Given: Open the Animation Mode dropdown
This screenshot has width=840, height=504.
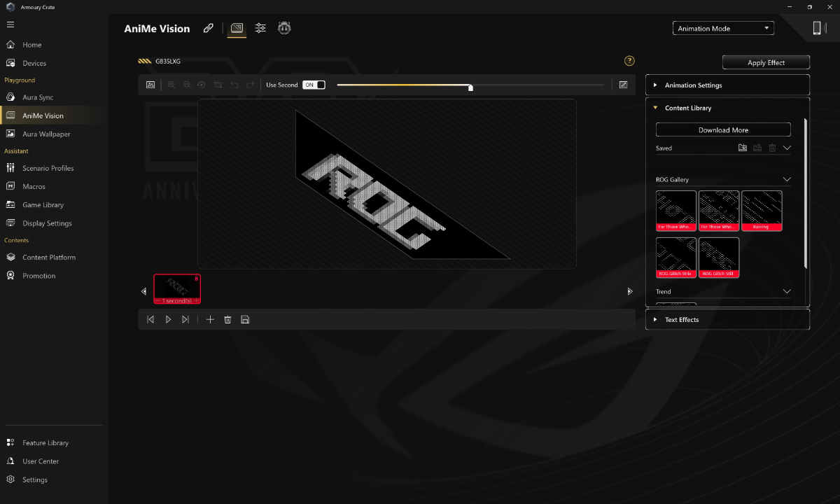Looking at the screenshot, I should tap(724, 29).
